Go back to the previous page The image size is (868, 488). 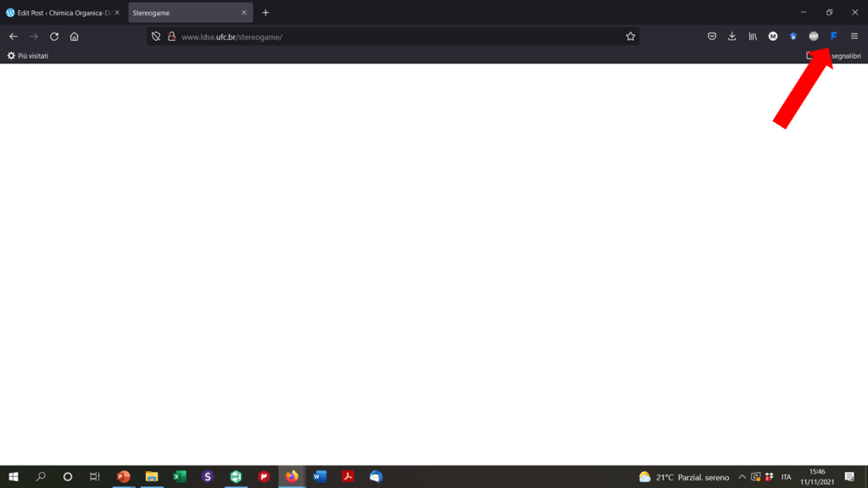14,36
